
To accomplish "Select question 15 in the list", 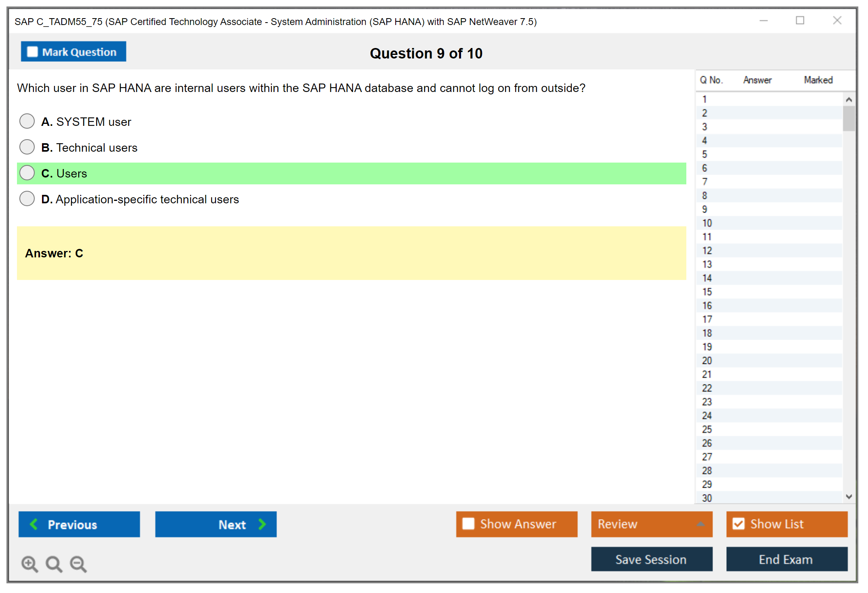I will [707, 292].
